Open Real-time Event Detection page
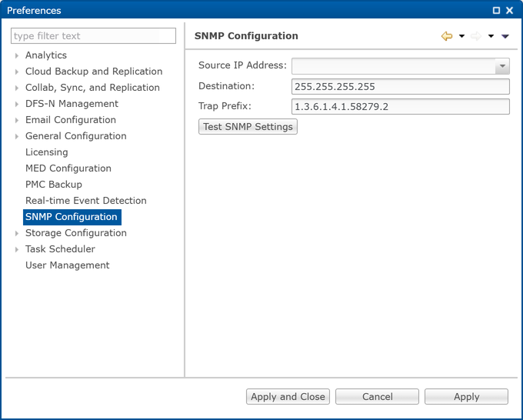Viewport: 523px width, 420px height. [86, 201]
